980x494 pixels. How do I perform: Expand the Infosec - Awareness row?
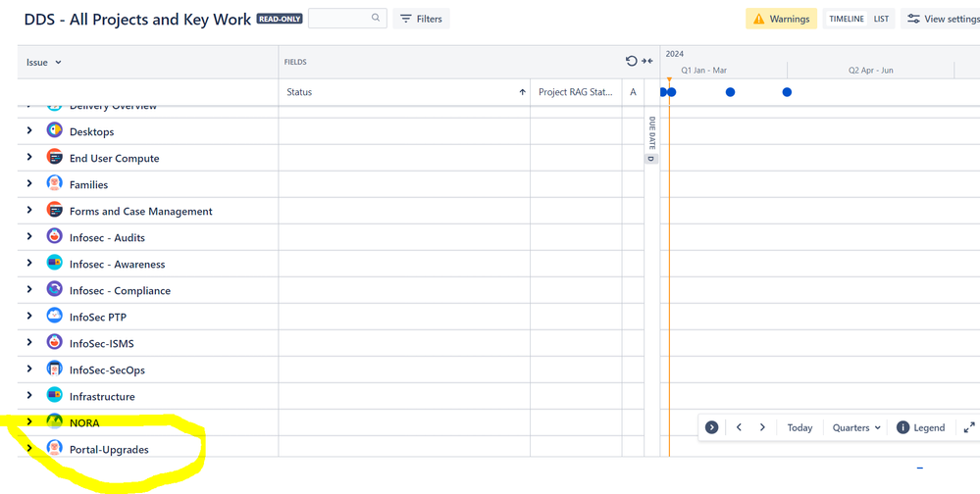(x=28, y=263)
